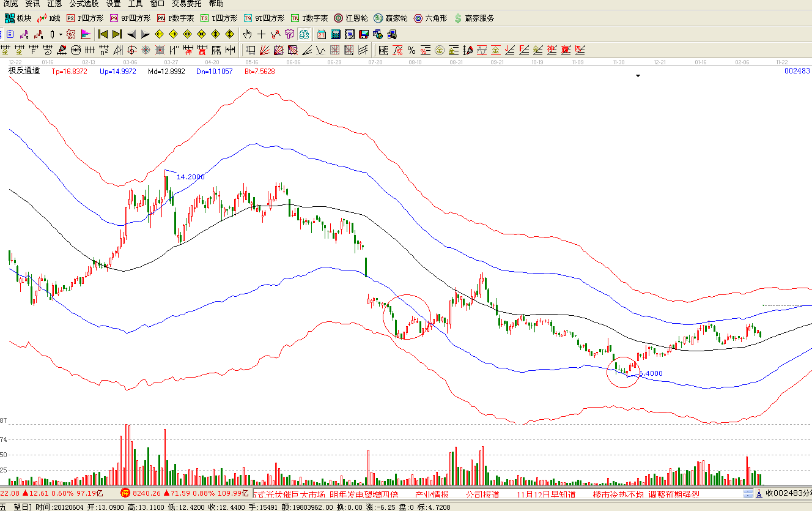Click the 14.2000 price label on chart
The width and height of the screenshot is (812, 511).
[190, 177]
